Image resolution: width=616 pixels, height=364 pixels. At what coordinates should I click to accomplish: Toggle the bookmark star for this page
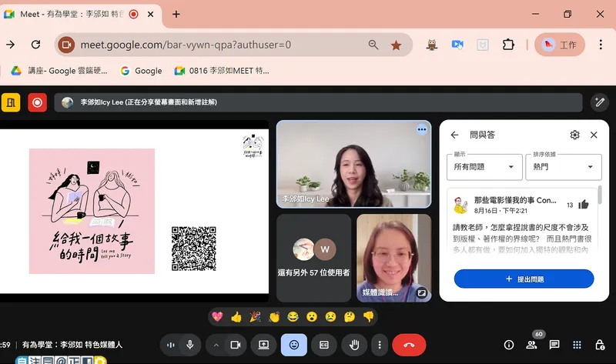tap(396, 45)
